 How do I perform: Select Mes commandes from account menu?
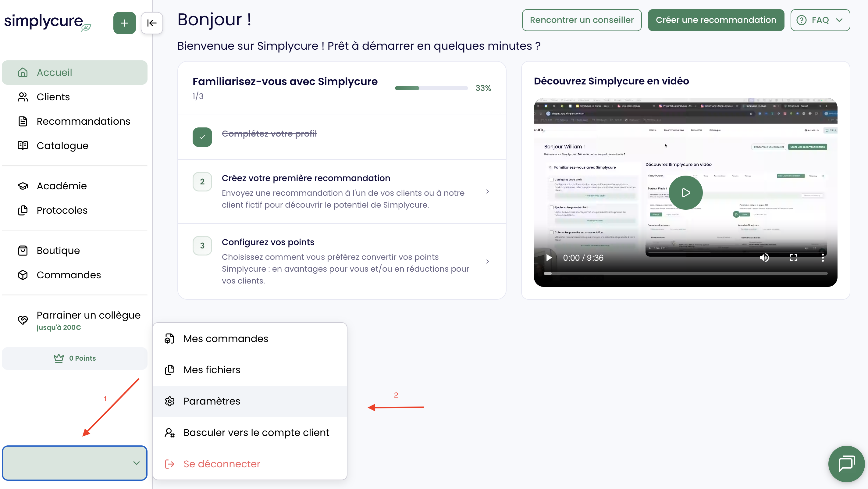tap(250, 339)
